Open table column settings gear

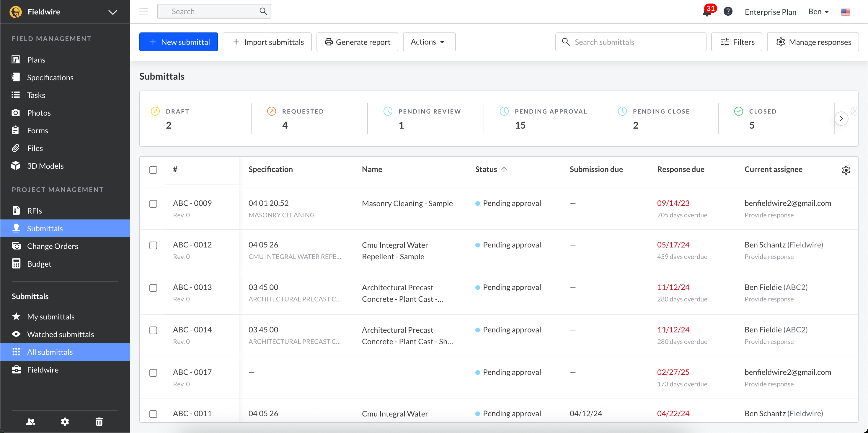[846, 170]
